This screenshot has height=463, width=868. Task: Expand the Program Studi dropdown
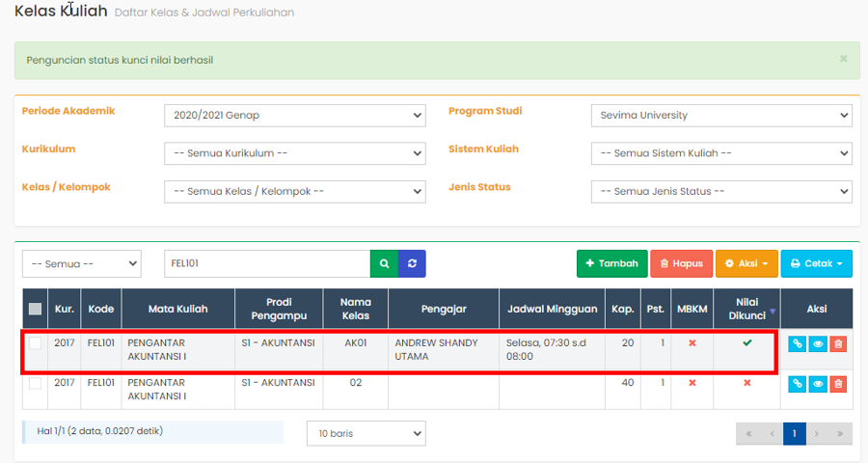[720, 116]
